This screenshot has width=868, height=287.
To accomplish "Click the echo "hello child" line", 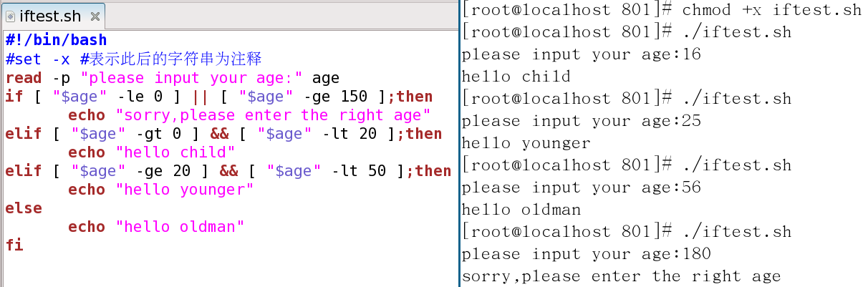I will pyautogui.click(x=151, y=152).
